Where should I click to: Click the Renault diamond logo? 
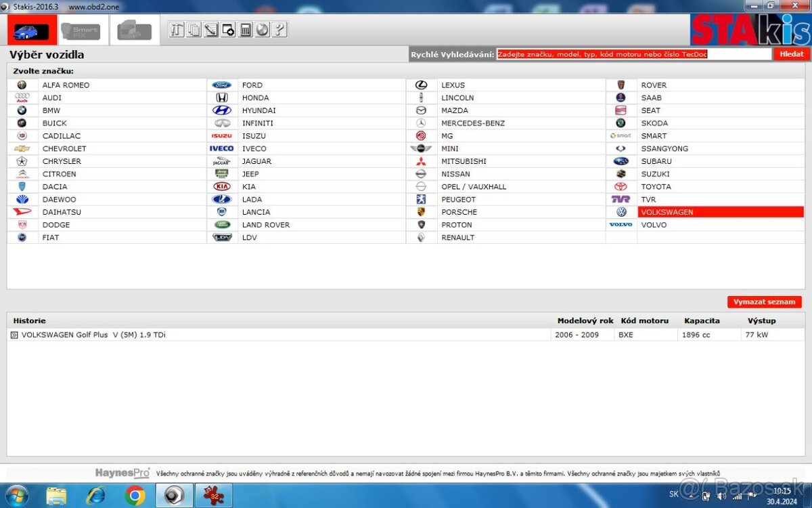click(x=421, y=238)
